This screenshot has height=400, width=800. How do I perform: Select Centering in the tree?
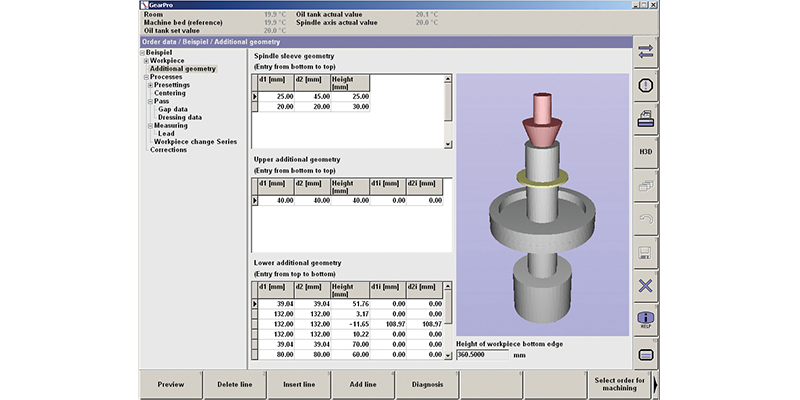[170, 93]
